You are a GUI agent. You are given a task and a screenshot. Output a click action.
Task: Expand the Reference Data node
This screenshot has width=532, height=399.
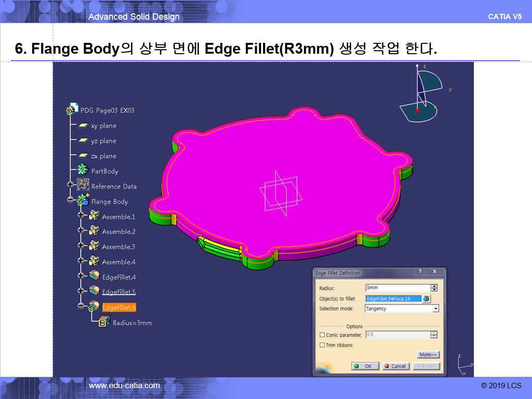70,186
